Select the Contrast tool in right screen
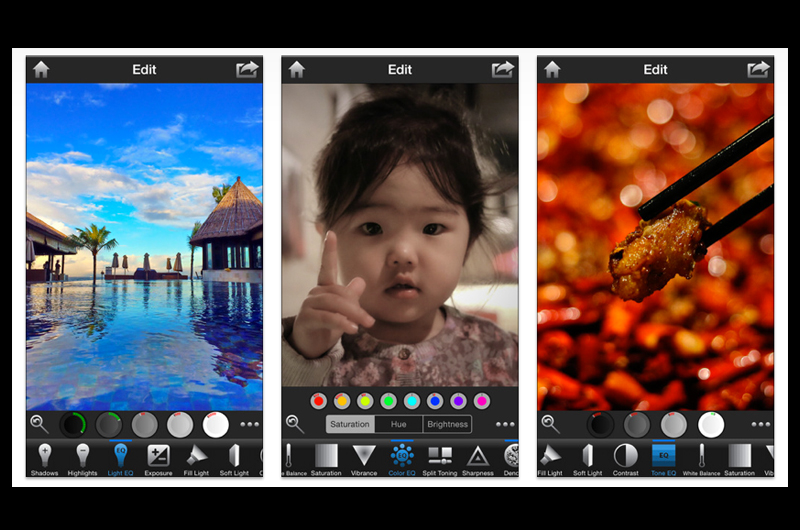Image resolution: width=800 pixels, height=530 pixels. pyautogui.click(x=626, y=460)
